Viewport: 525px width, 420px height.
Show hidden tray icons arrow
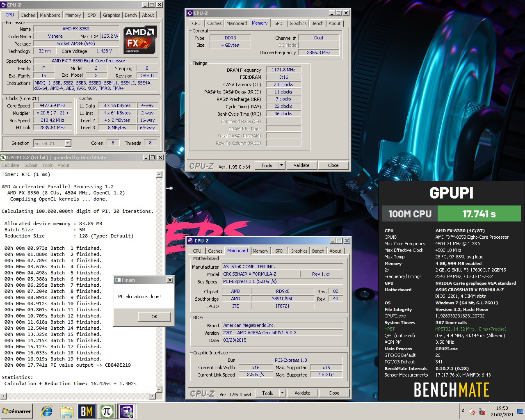pos(463,411)
